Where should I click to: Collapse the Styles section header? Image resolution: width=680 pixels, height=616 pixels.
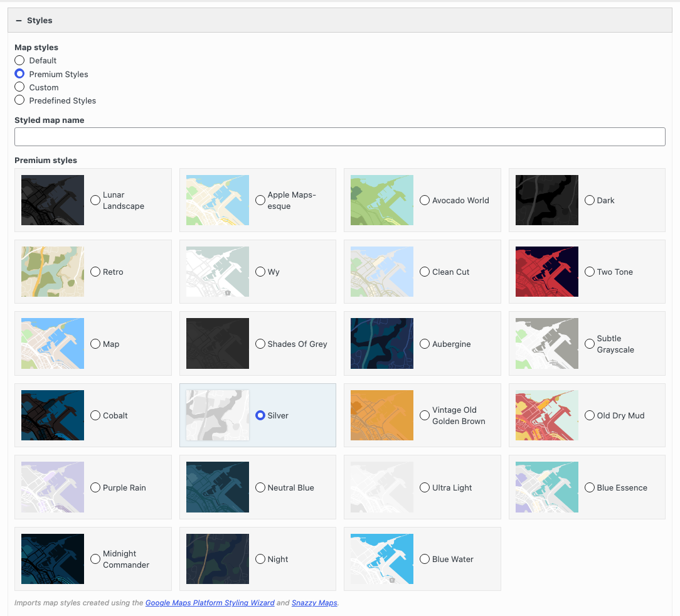(339, 21)
